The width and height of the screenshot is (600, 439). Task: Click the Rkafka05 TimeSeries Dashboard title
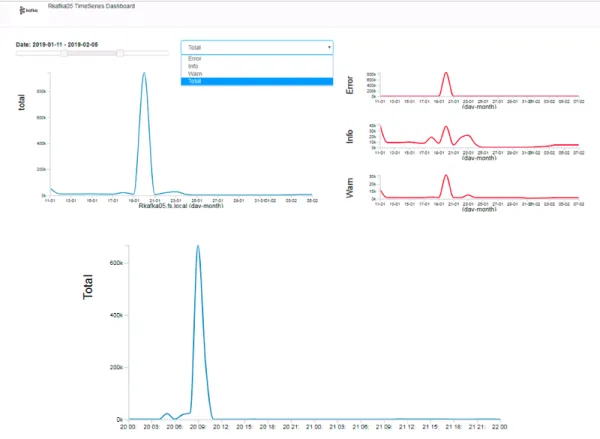pos(91,6)
